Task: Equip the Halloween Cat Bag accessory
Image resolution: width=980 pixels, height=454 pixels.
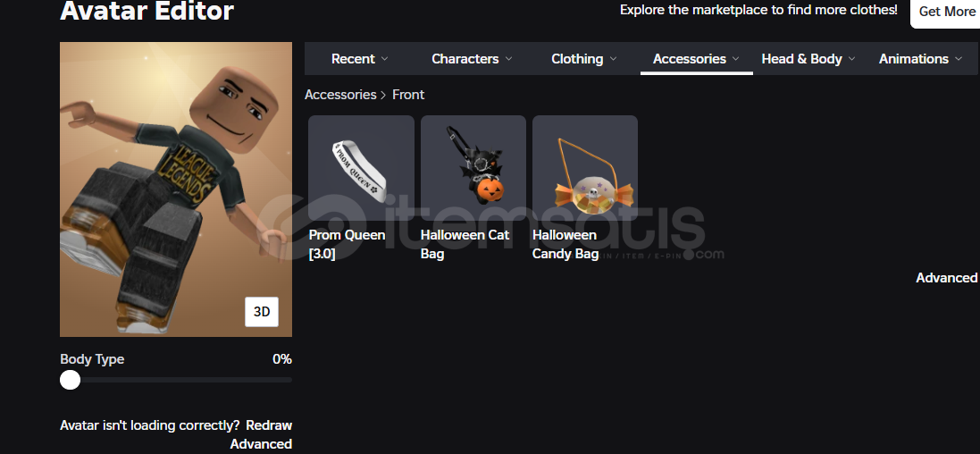Action: tap(473, 168)
